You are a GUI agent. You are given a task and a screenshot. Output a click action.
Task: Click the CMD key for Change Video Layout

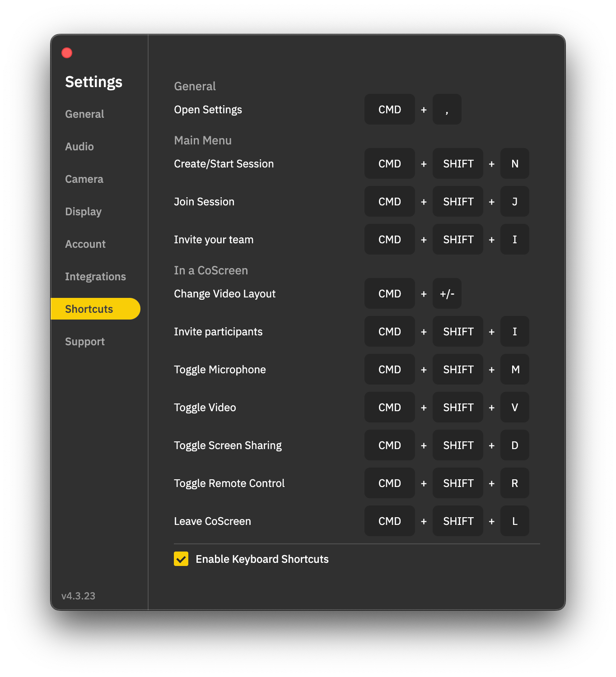[390, 293]
